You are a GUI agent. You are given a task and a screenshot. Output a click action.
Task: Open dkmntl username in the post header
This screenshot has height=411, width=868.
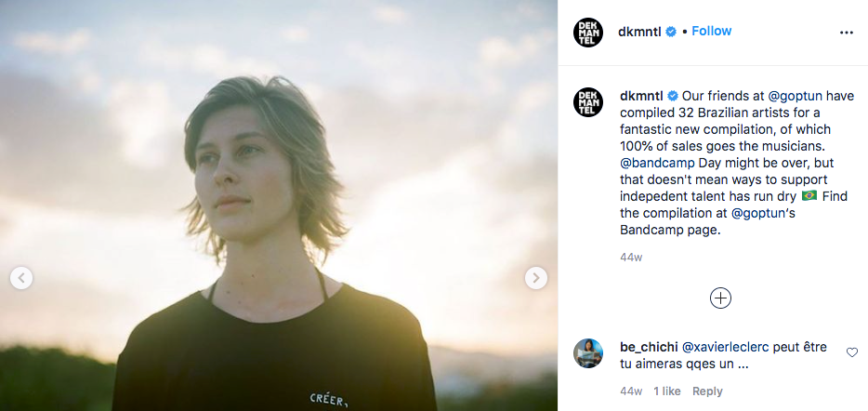point(639,32)
